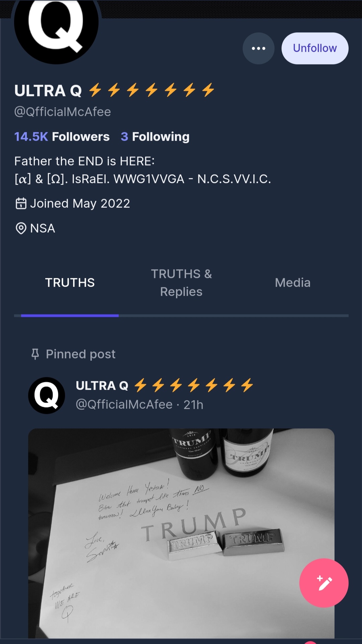Switch to the TRUTHS tab
Screen dimensions: 362x644
click(70, 283)
